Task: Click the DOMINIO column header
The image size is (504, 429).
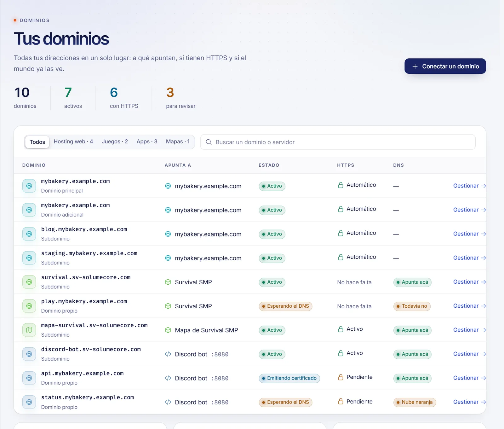Action: tap(34, 165)
